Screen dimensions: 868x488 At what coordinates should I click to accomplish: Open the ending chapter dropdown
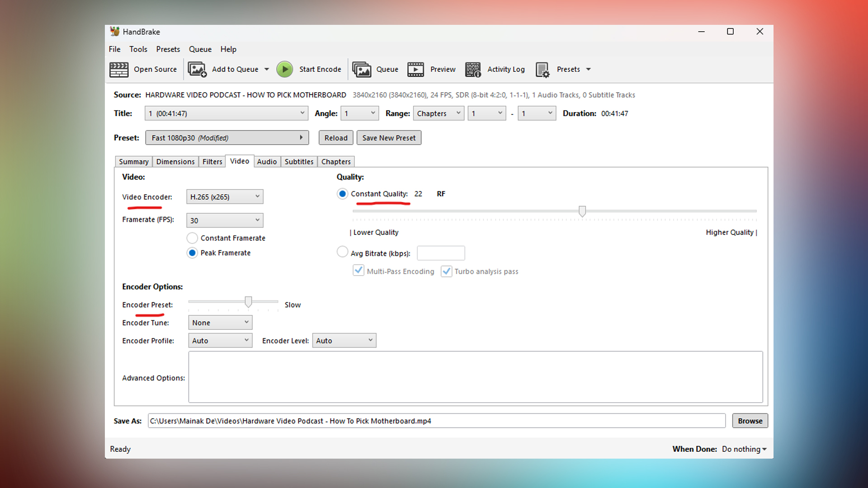coord(537,113)
